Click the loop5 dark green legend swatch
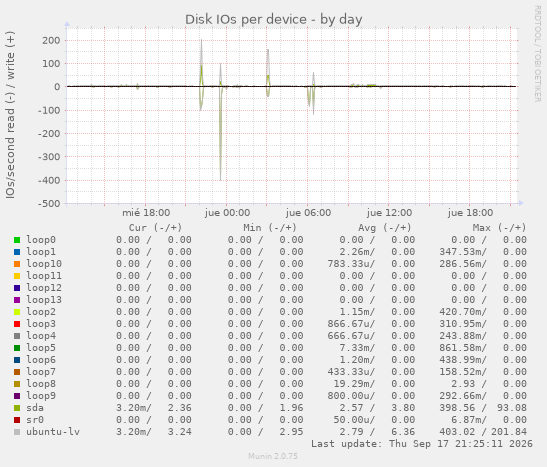The image size is (547, 467). [x=17, y=348]
